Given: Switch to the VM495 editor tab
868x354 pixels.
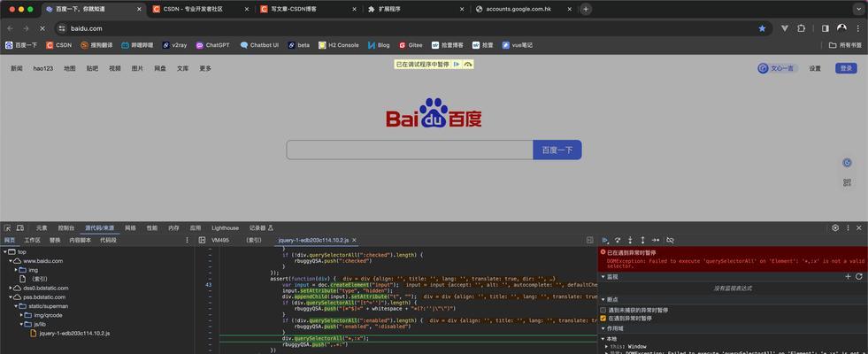Looking at the screenshot, I should (x=220, y=241).
